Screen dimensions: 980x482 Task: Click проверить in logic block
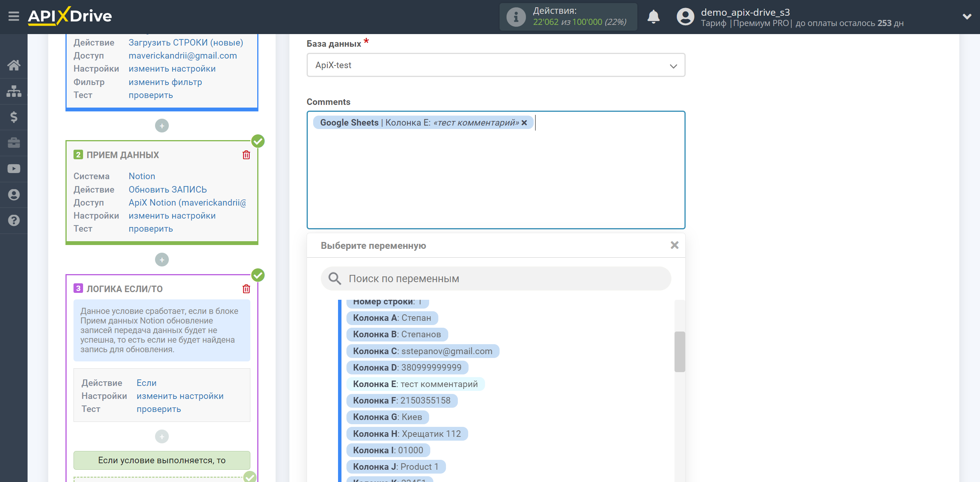(158, 409)
